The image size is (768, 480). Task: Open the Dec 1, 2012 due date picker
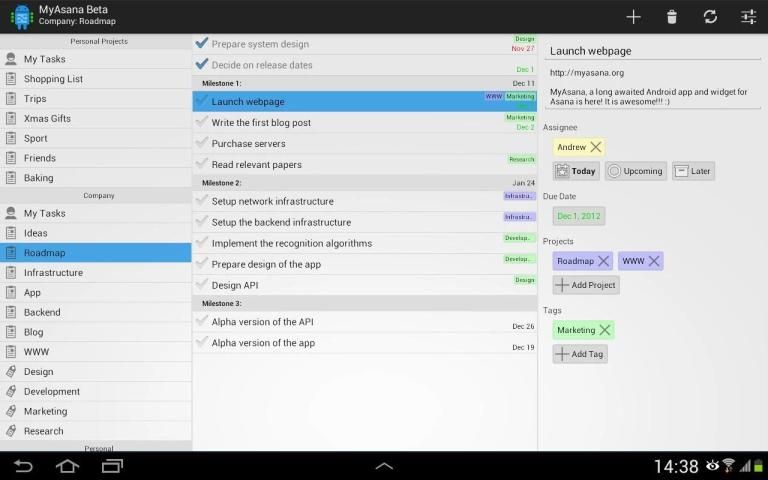point(578,216)
